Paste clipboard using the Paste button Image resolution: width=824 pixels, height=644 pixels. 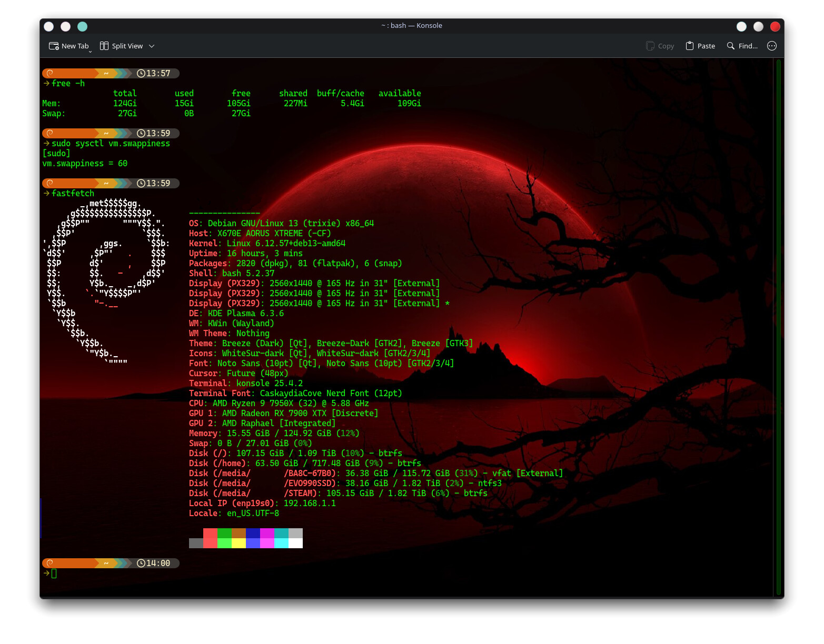pos(700,46)
